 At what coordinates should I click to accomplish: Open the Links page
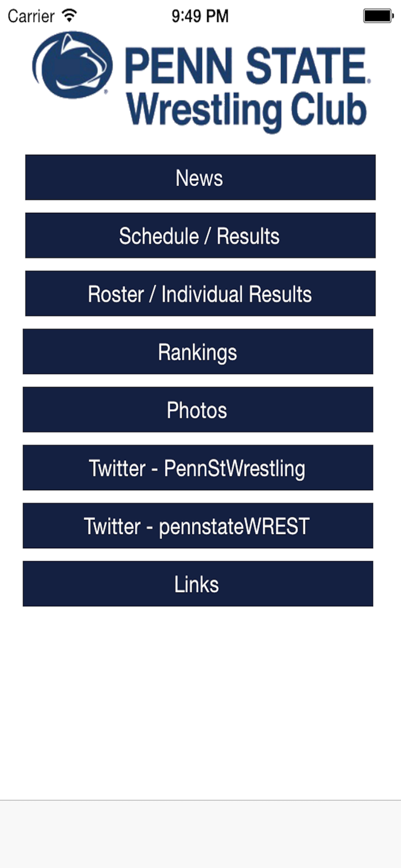198,584
